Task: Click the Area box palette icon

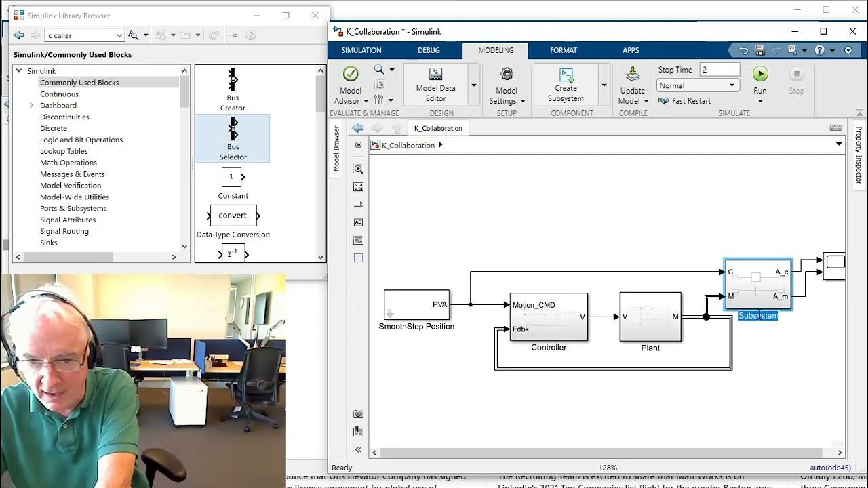Action: pyautogui.click(x=358, y=258)
